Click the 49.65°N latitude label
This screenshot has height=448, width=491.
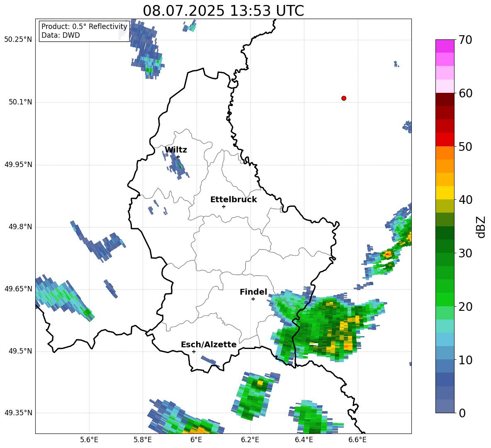click(18, 288)
